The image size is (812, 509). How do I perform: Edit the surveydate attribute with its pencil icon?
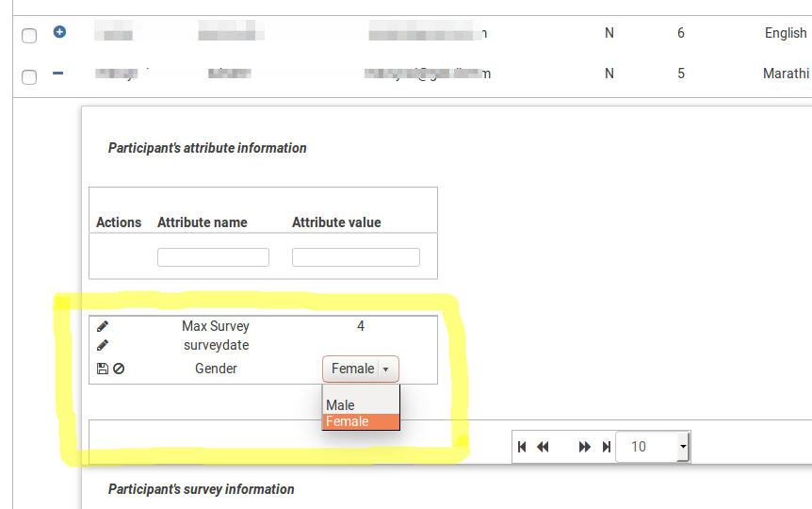tap(103, 345)
